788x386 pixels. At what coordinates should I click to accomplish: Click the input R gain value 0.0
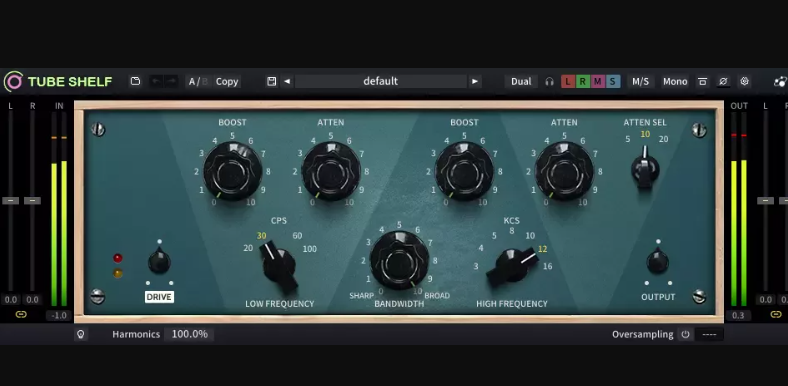tap(33, 300)
